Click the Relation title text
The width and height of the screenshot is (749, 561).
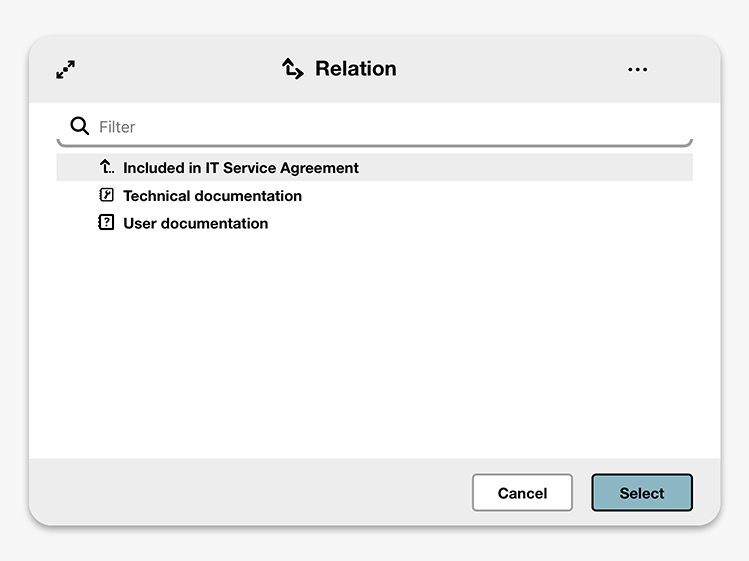356,69
